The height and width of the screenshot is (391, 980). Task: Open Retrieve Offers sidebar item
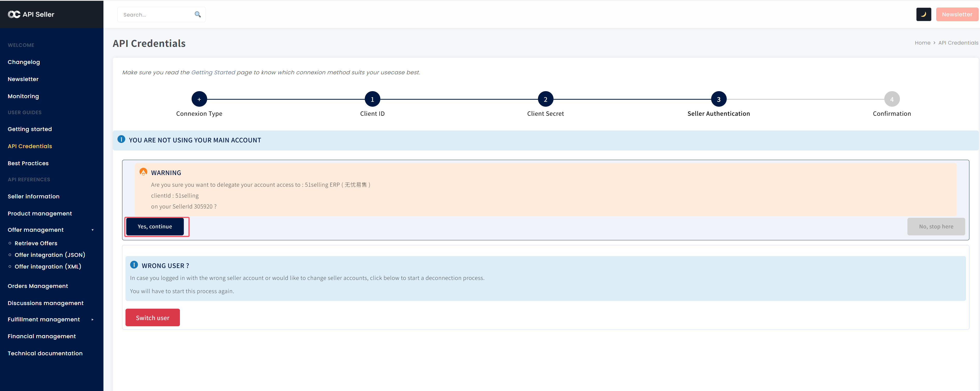(36, 243)
